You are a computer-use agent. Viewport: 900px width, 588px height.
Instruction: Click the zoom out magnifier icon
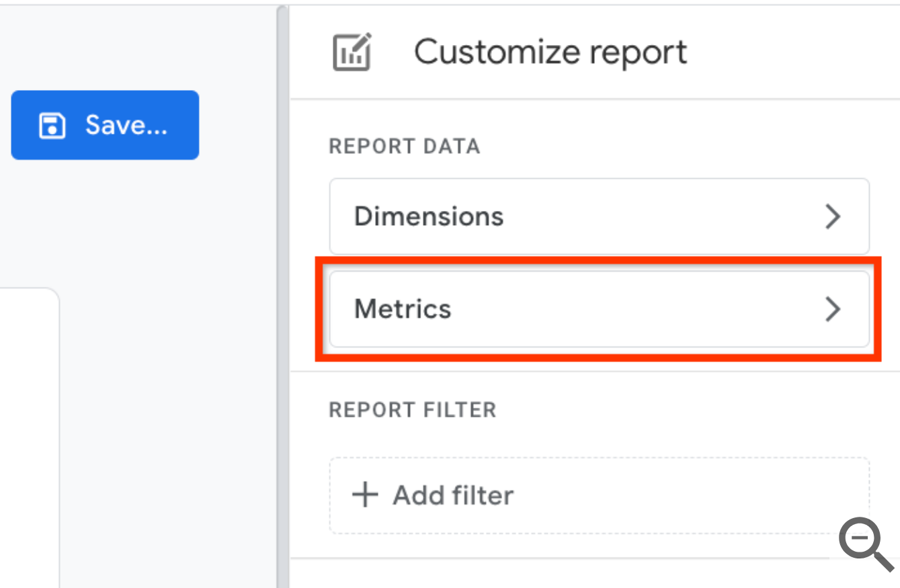click(x=863, y=543)
